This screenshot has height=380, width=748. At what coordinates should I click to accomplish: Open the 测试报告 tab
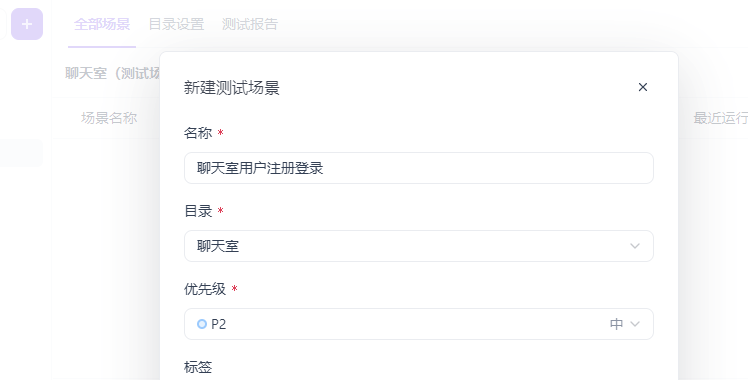coord(250,24)
